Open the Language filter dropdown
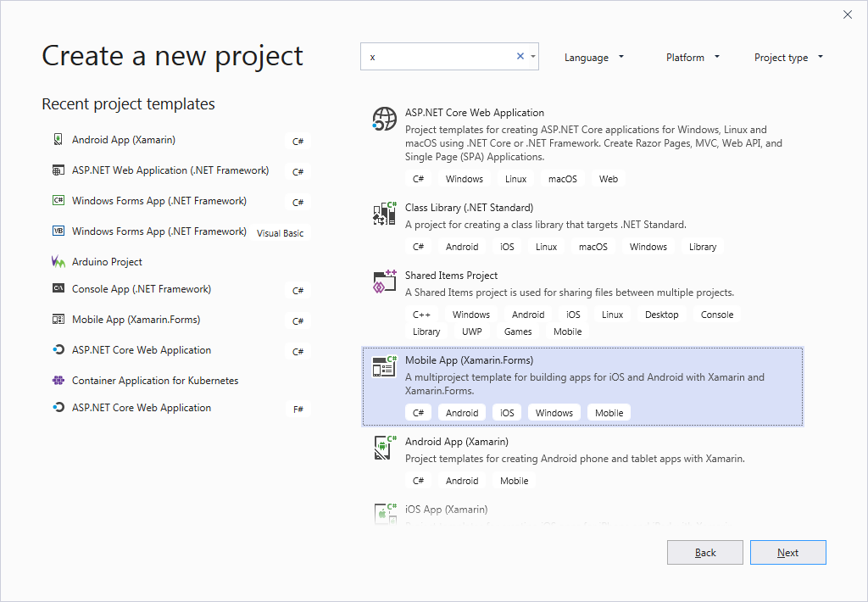Screen dimensions: 868x602 coord(594,58)
